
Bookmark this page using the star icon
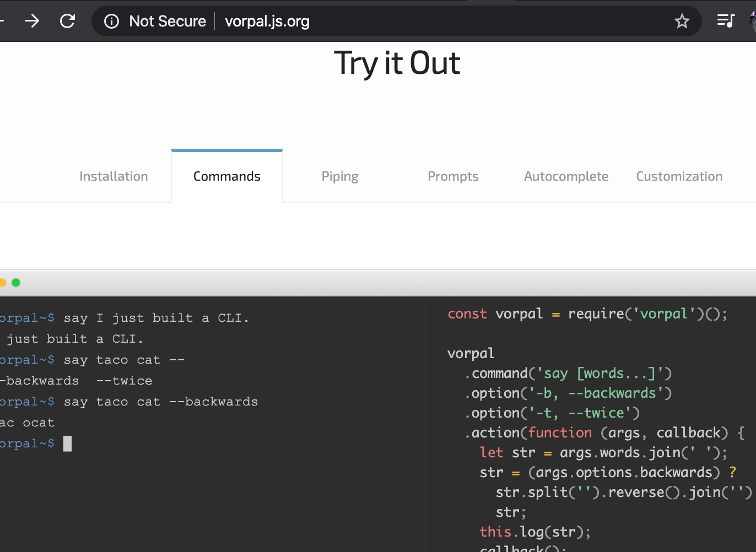(682, 21)
